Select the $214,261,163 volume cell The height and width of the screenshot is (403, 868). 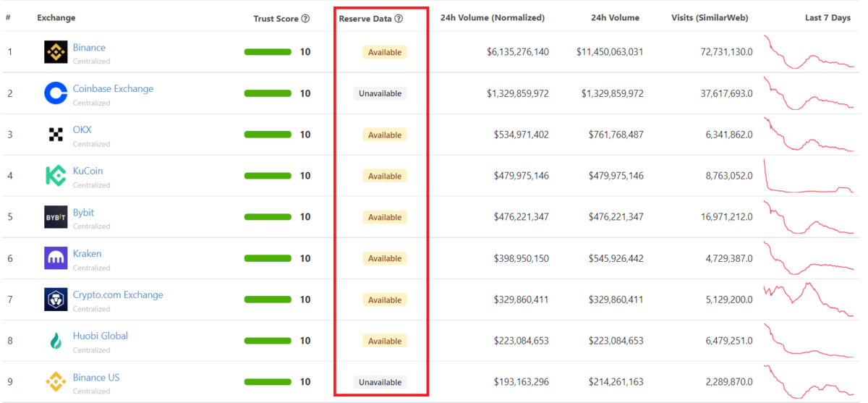click(615, 382)
